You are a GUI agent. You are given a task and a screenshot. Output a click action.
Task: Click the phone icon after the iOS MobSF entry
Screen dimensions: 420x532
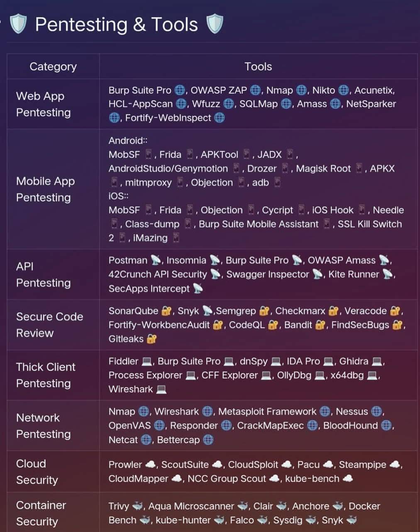pyautogui.click(x=148, y=210)
